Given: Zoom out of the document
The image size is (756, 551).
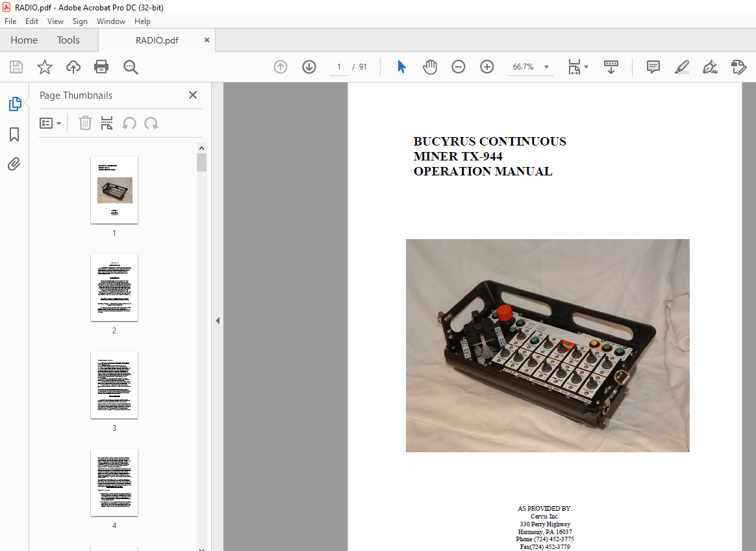Looking at the screenshot, I should 459,66.
